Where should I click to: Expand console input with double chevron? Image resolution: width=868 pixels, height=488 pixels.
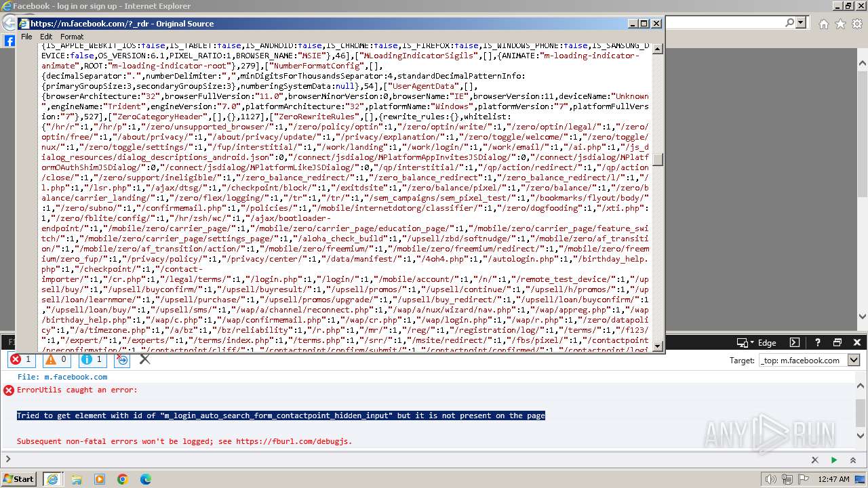point(853,460)
